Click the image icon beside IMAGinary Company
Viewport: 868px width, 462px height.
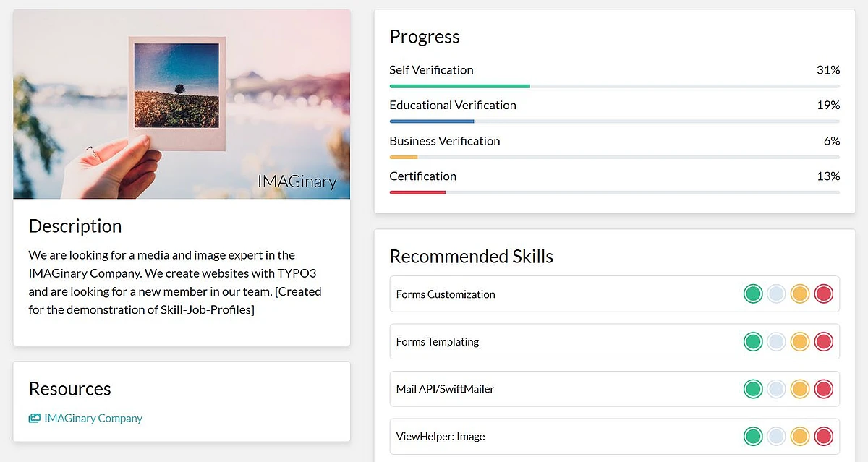tap(34, 419)
